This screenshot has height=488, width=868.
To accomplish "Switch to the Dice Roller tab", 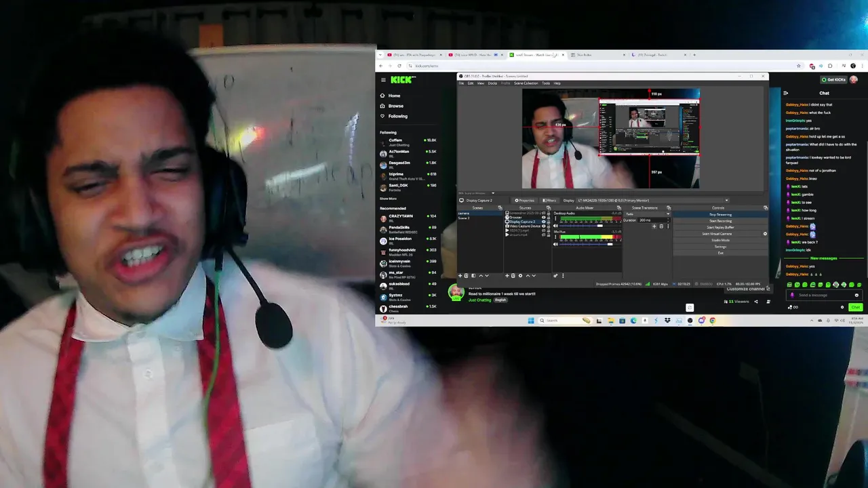I will pyautogui.click(x=597, y=55).
